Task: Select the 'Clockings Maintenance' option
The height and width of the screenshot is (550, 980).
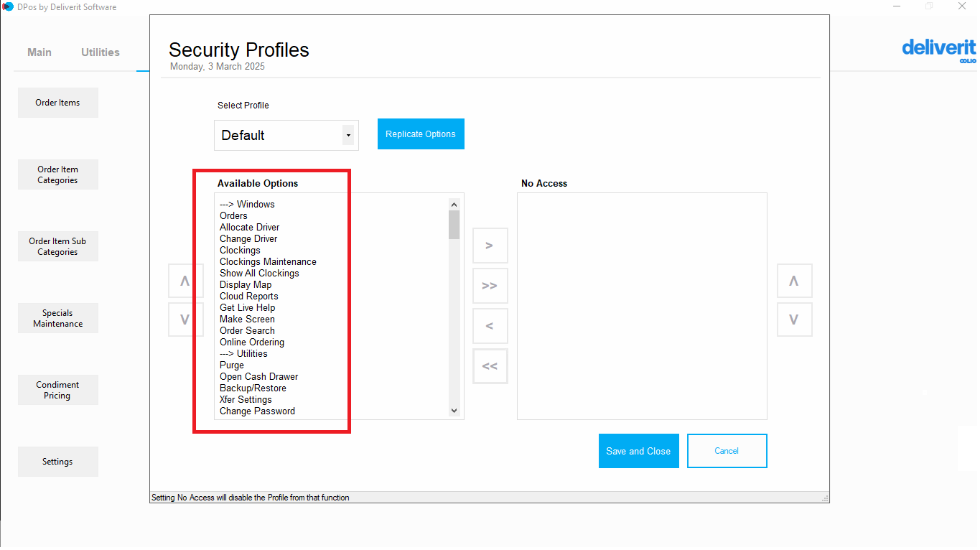Action: pos(268,261)
